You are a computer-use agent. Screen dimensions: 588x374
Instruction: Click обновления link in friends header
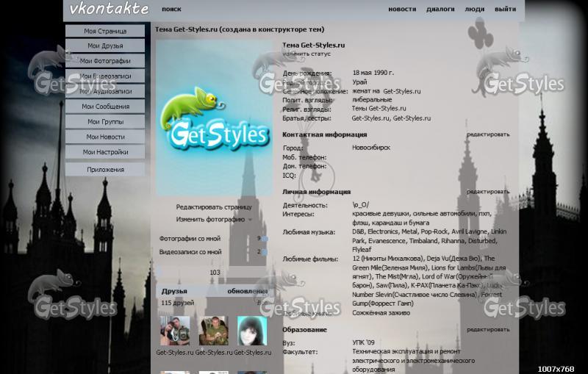point(247,291)
